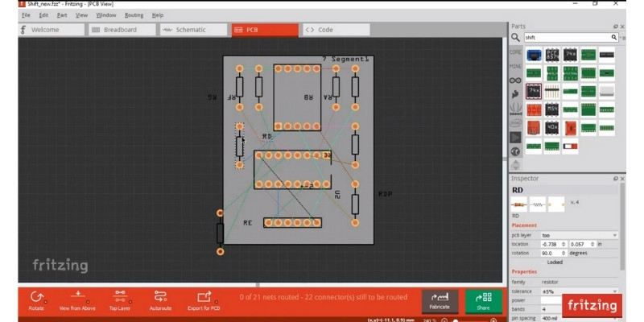
Task: Toggle the Top Layer button
Action: coord(119,300)
